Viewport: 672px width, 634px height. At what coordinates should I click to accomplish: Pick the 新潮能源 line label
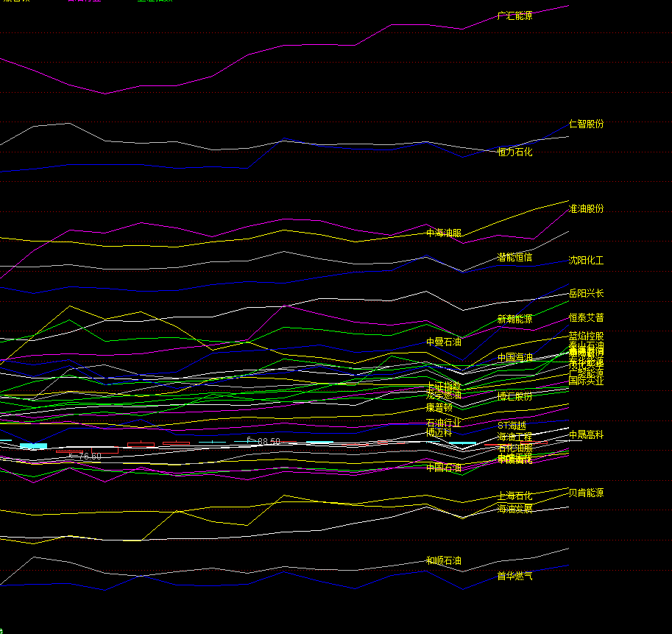coord(514,319)
